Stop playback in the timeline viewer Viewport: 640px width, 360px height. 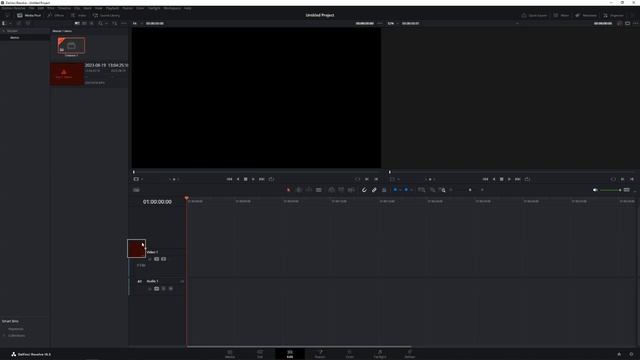pyautogui.click(x=502, y=179)
